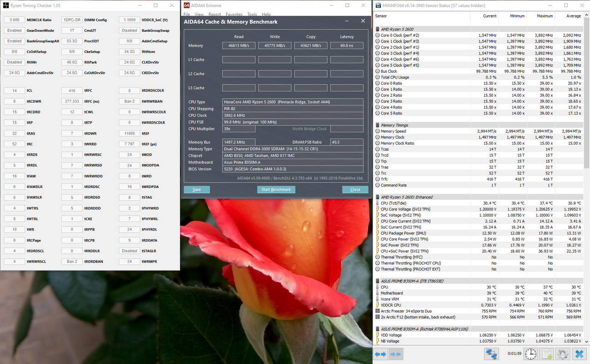The width and height of the screenshot is (590, 364).
Task: Click the thermometer icon of the Motherboard temperature row
Action: tap(378, 293)
